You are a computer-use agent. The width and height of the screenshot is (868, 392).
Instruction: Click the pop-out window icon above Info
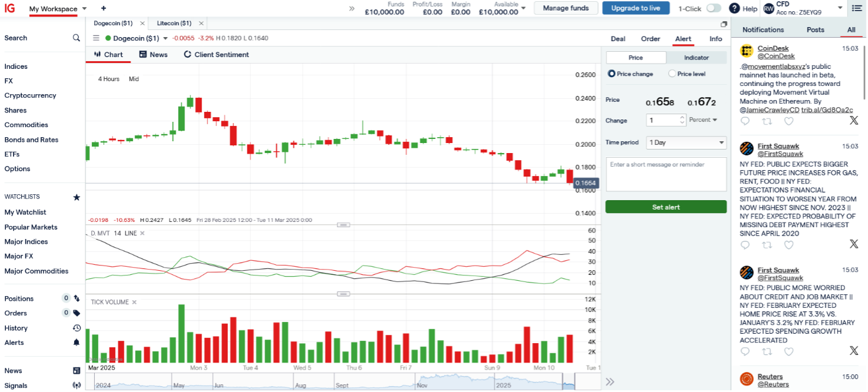(x=724, y=24)
